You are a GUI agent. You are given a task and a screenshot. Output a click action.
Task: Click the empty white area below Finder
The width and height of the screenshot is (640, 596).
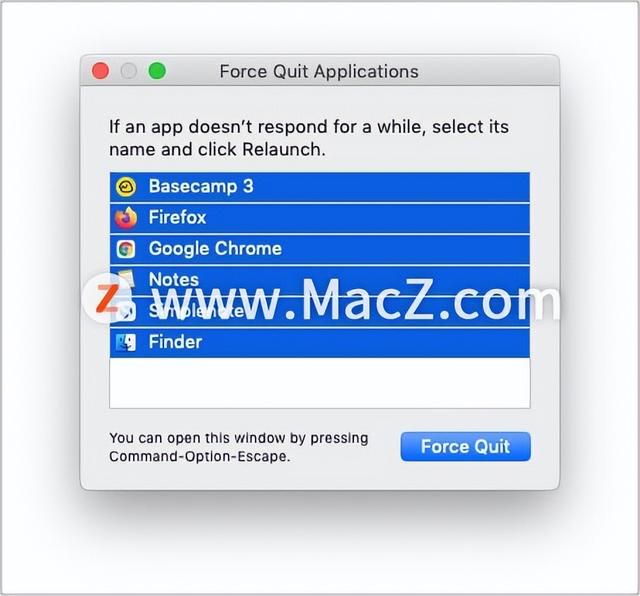coord(320,383)
